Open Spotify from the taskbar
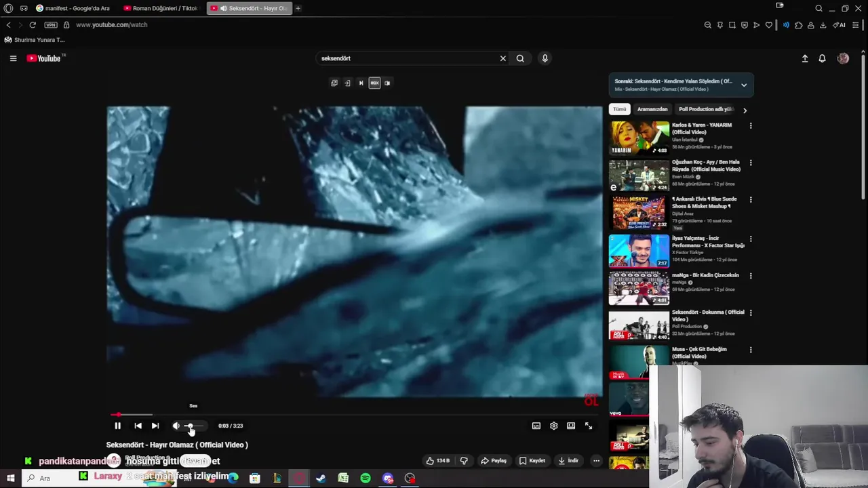 pos(366,479)
